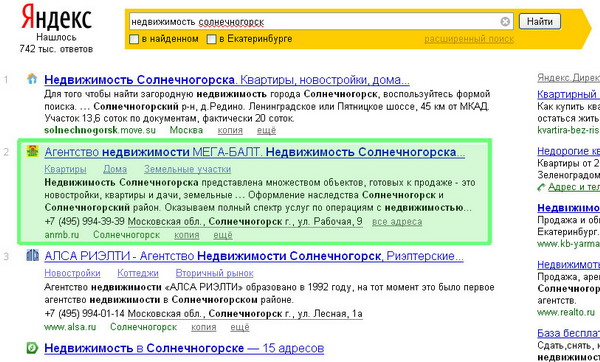Click 'Москва' region link under first result
Image resolution: width=600 pixels, height=362 pixels.
[186, 130]
